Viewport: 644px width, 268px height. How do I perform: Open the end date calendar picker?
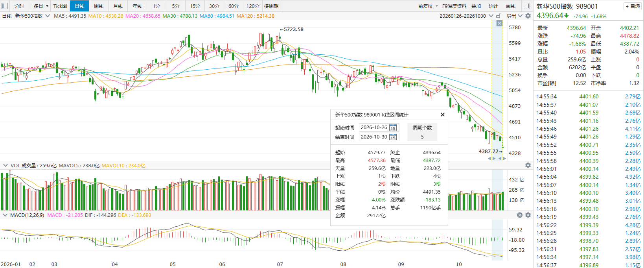click(x=393, y=137)
